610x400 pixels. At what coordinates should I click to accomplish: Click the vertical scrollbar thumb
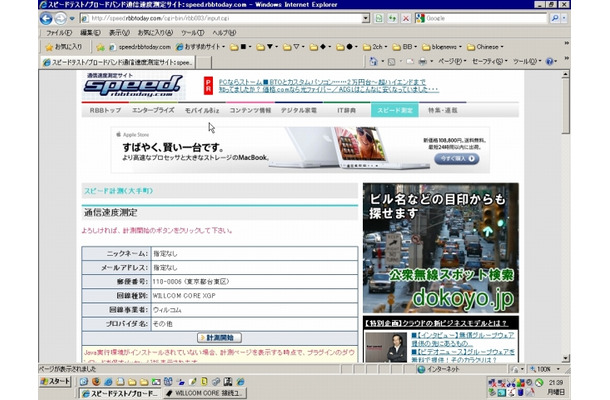point(566,107)
